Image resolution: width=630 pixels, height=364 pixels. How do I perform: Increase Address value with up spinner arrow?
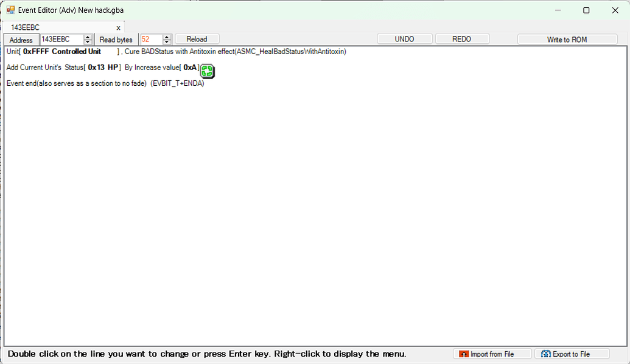88,37
